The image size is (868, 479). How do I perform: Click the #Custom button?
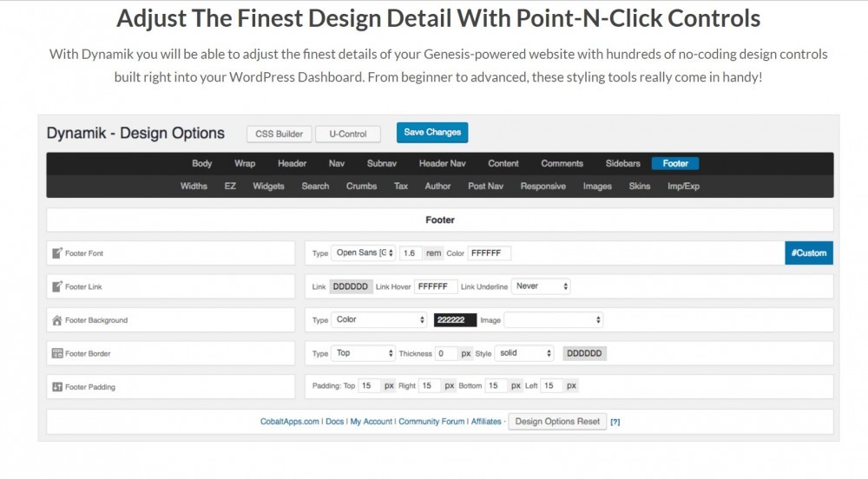tap(809, 253)
